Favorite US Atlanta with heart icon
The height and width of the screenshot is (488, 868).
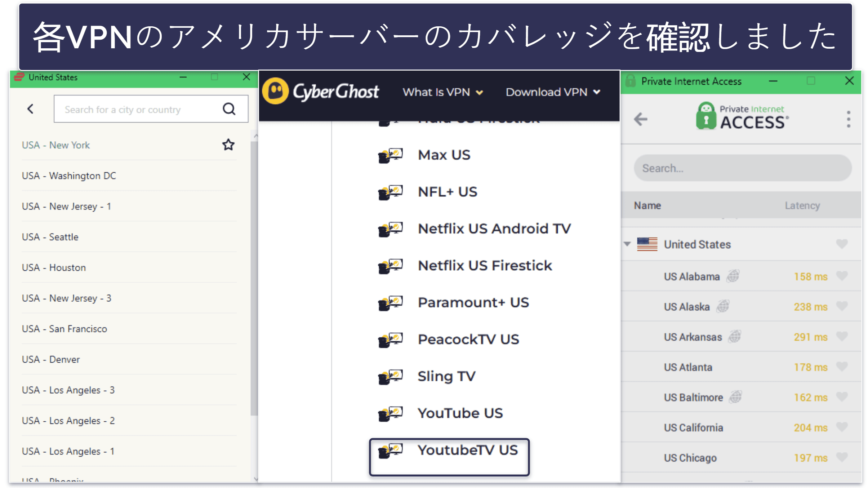pos(842,367)
